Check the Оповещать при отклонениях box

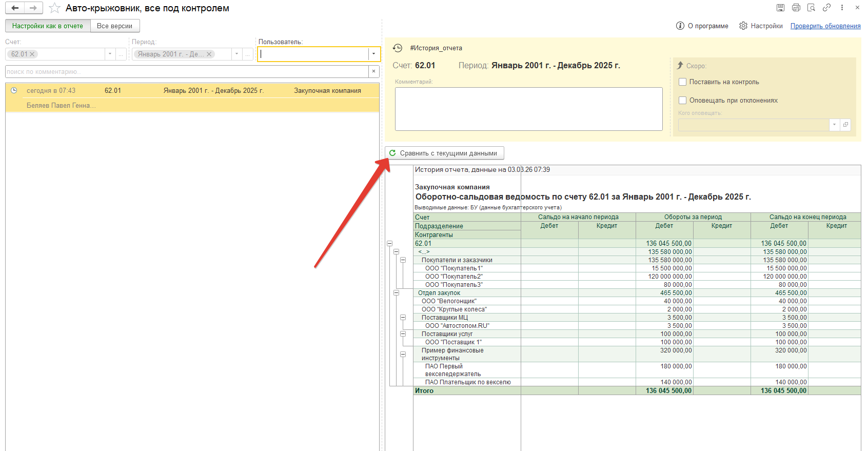point(683,101)
